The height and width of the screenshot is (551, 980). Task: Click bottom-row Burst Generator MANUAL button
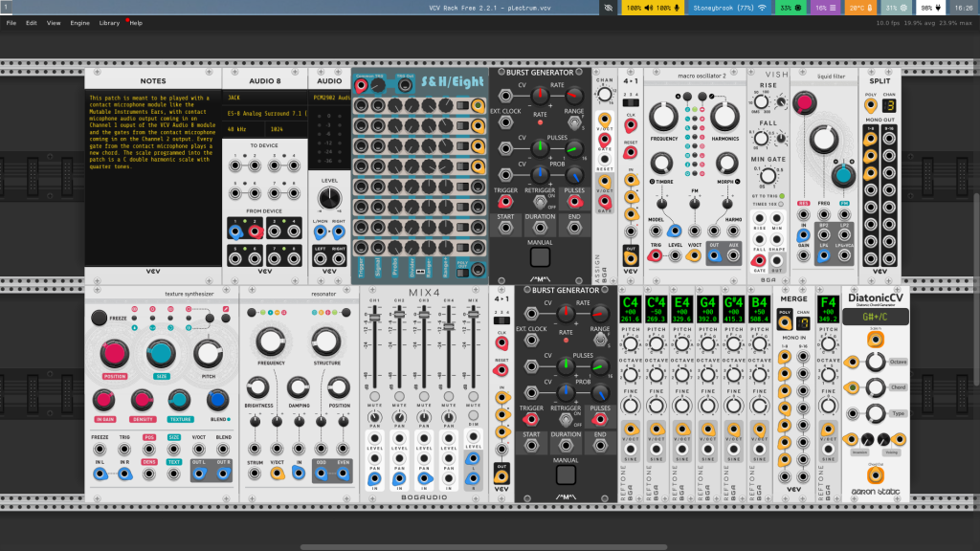[x=566, y=474]
